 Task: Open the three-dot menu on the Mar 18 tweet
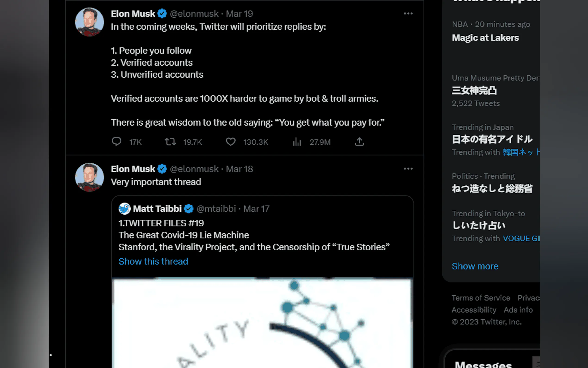click(x=408, y=169)
